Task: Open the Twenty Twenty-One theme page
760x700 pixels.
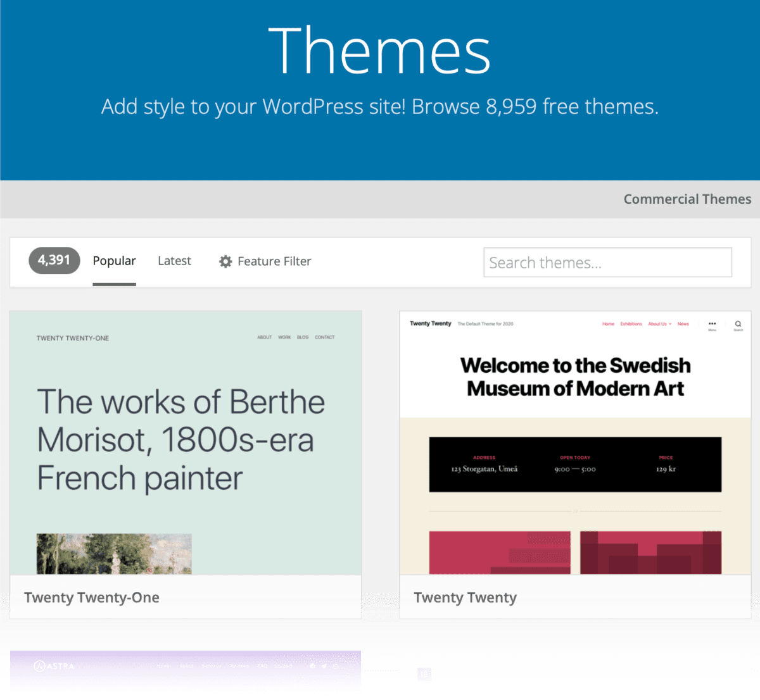Action: (x=92, y=597)
